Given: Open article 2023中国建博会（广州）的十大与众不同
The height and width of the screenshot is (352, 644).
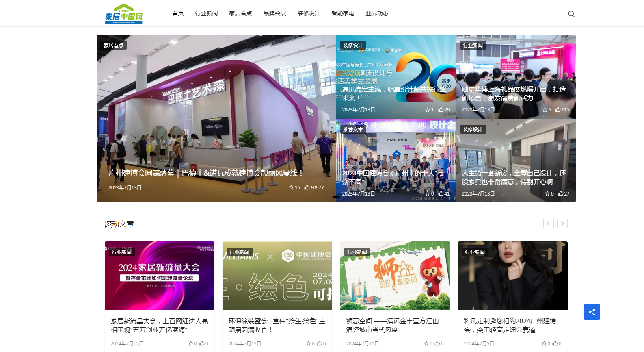Looking at the screenshot, I should point(393,178).
